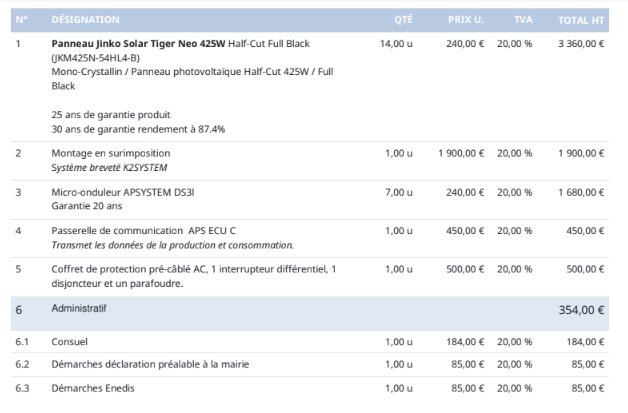Click the Passerelle de communication APS ECU C line
Screen dimensions: 628x413
pyautogui.click(x=143, y=231)
